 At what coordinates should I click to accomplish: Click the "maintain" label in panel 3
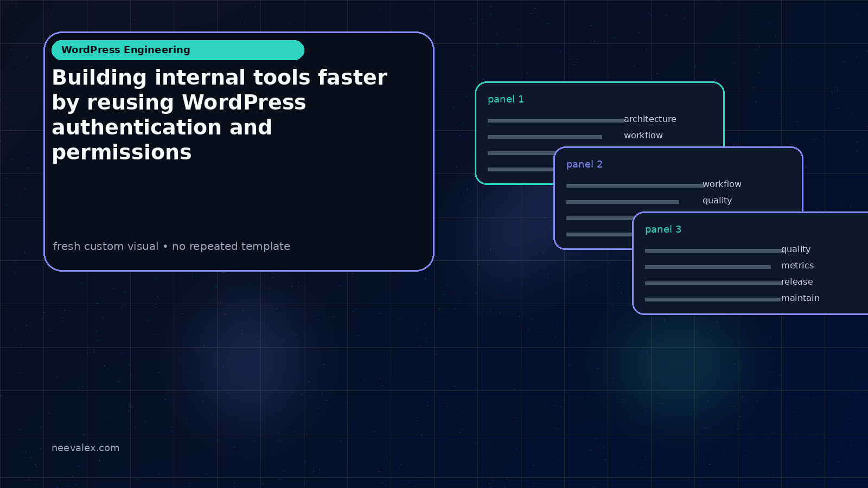tap(800, 298)
